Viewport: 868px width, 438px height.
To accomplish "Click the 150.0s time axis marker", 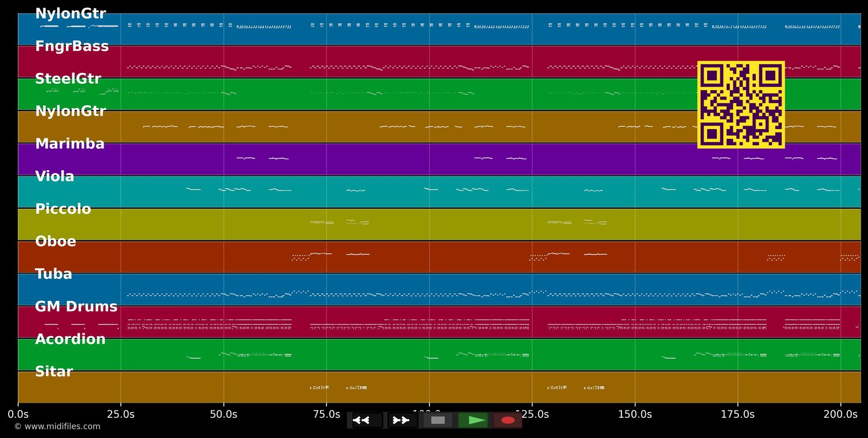I will tap(635, 414).
